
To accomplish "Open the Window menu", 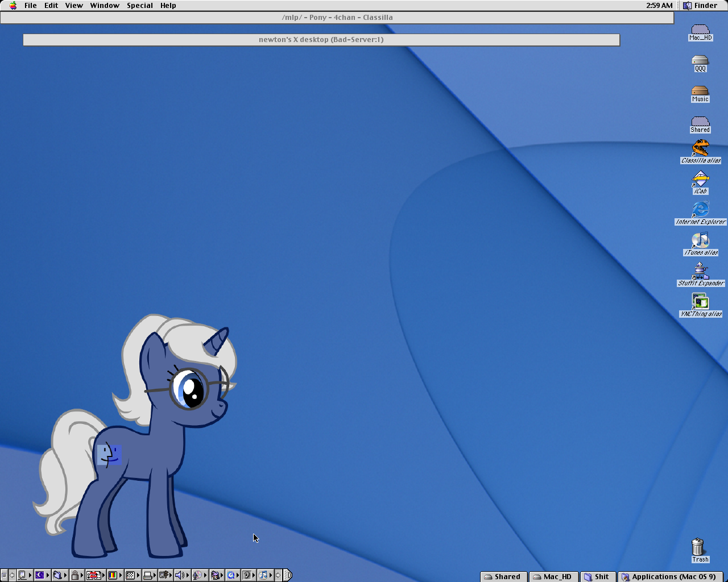I will (105, 6).
